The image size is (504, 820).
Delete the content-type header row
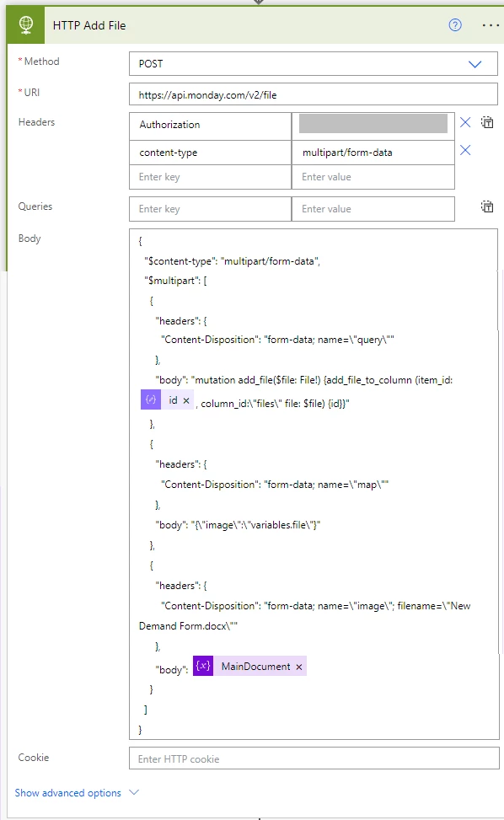[464, 150]
